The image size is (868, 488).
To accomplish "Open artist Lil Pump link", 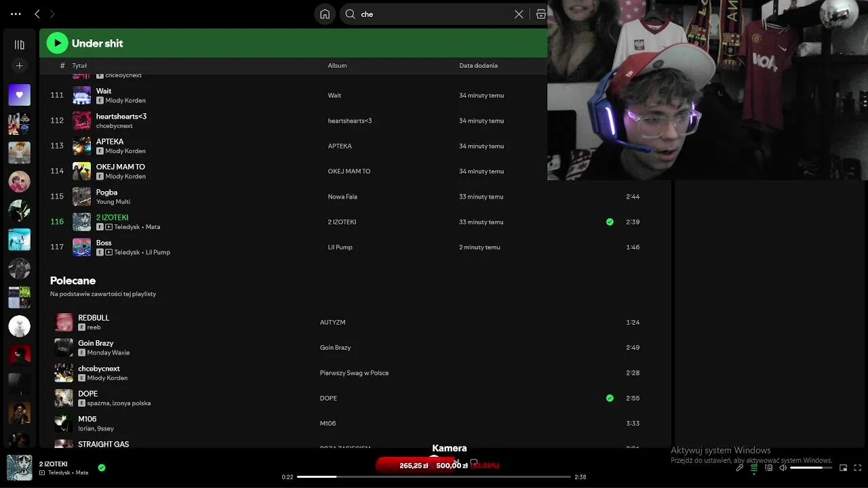I will pos(158,252).
